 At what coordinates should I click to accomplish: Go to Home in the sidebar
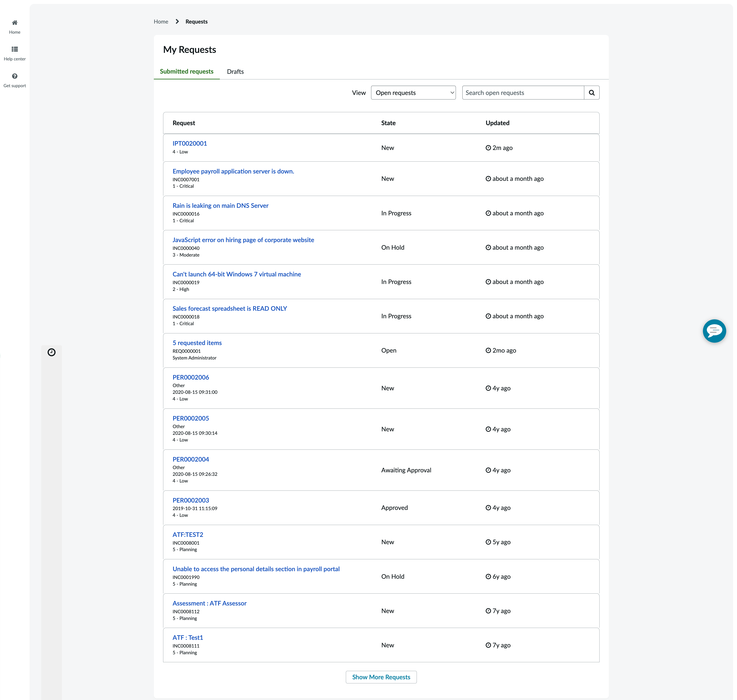14,27
